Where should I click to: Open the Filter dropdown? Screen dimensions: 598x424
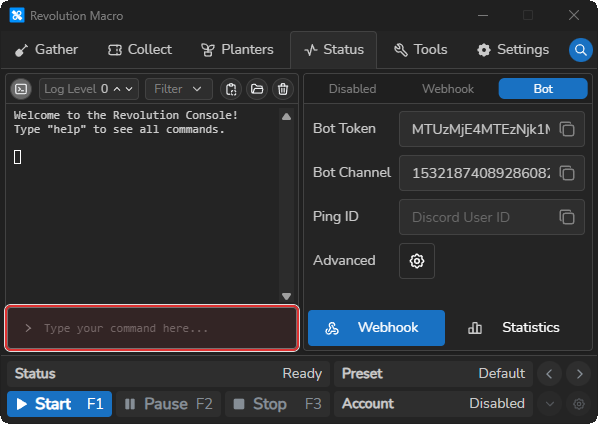[179, 89]
